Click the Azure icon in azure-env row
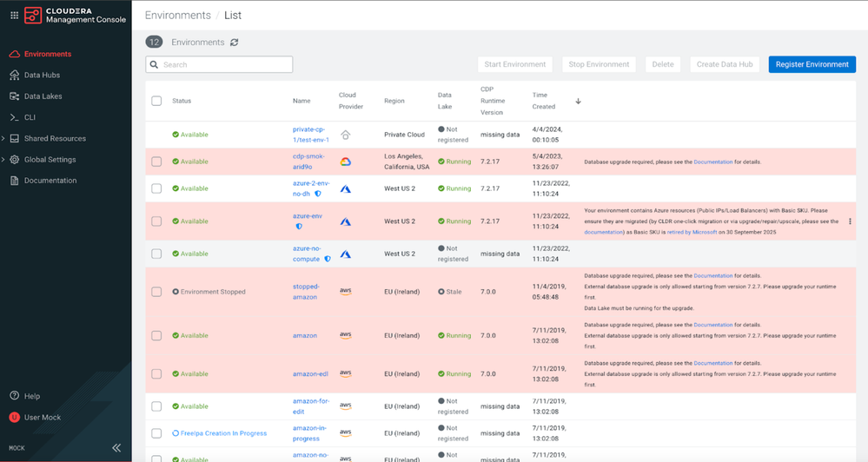The width and height of the screenshot is (868, 462). (346, 221)
